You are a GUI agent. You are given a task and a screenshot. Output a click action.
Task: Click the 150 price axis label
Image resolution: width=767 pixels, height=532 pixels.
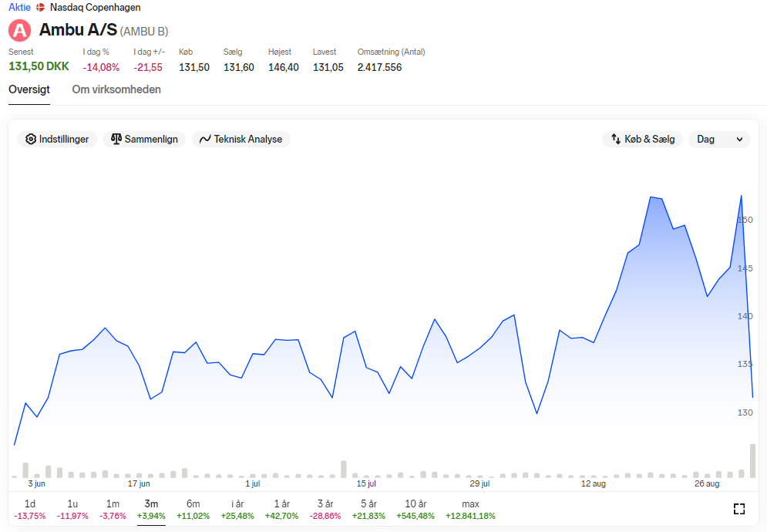coord(745,220)
